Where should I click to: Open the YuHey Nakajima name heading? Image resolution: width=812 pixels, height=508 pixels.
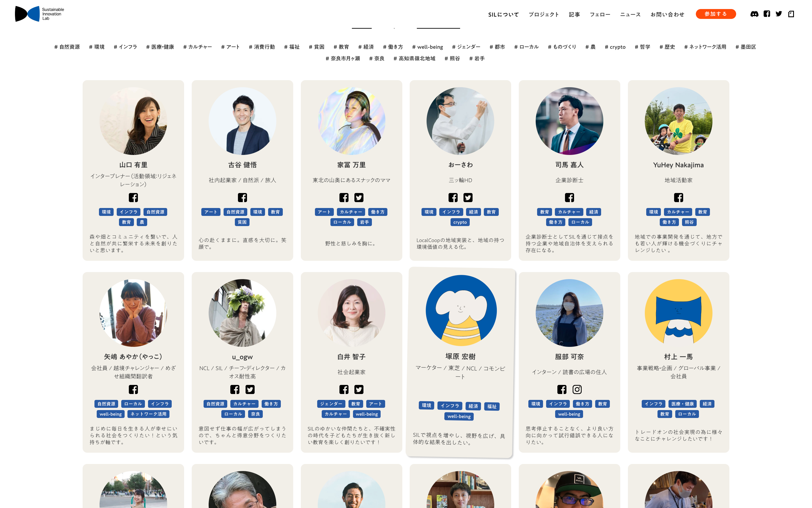[678, 165]
